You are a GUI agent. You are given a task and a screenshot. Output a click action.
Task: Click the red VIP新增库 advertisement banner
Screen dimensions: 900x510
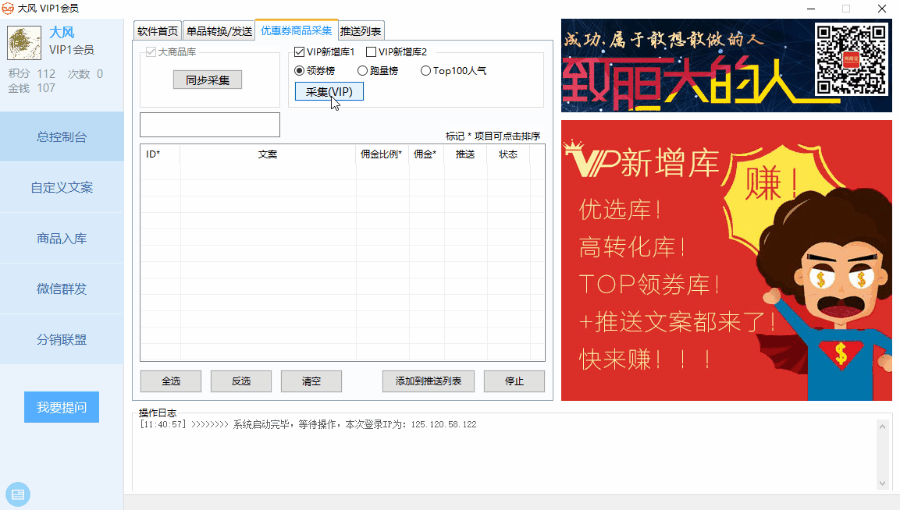pyautogui.click(x=726, y=260)
